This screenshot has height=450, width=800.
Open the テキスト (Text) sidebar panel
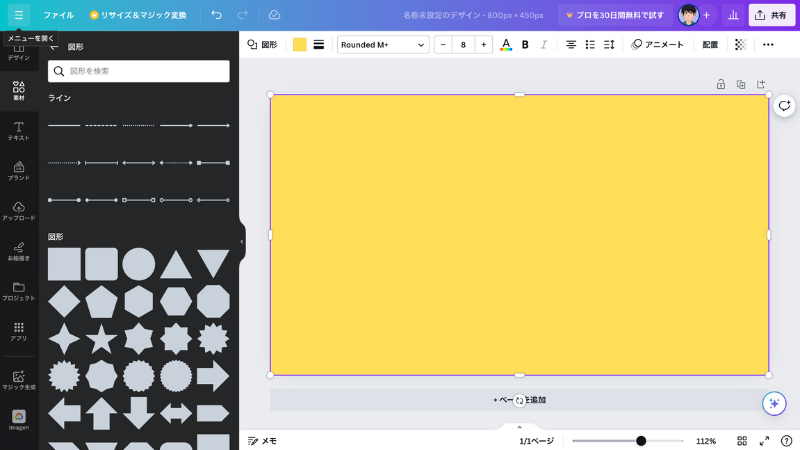point(18,130)
